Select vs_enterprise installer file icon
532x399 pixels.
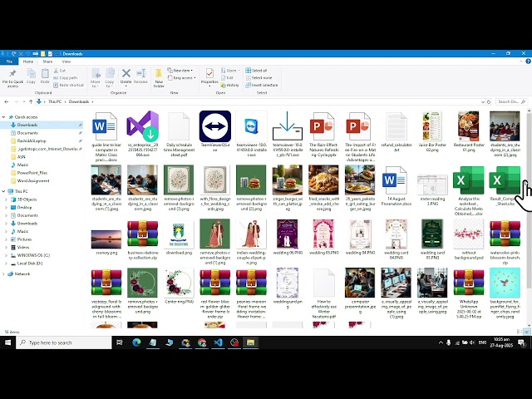point(142,126)
